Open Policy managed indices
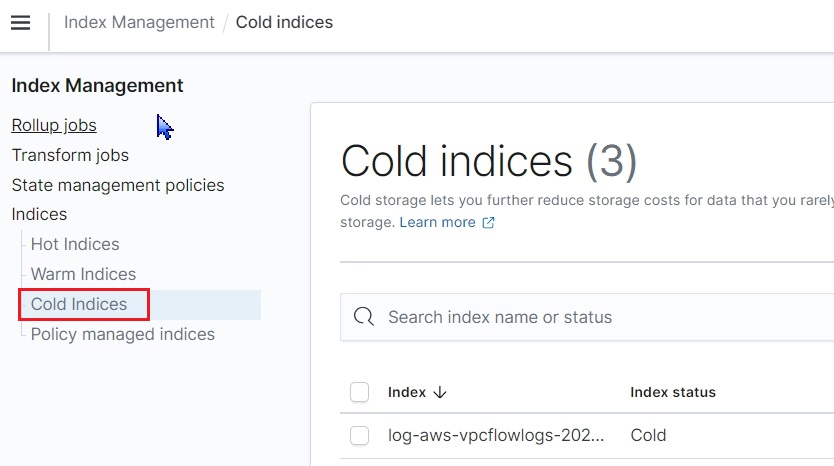This screenshot has width=834, height=466. click(123, 334)
